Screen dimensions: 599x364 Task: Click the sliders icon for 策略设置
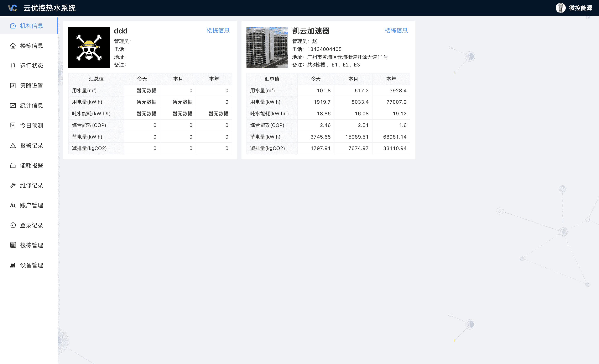pyautogui.click(x=13, y=85)
